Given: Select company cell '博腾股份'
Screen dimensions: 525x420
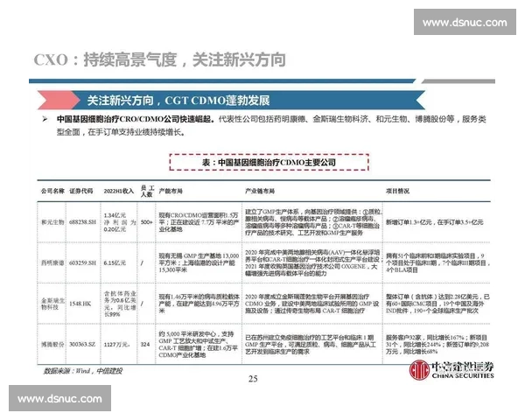Looking at the screenshot, I should click(52, 344).
